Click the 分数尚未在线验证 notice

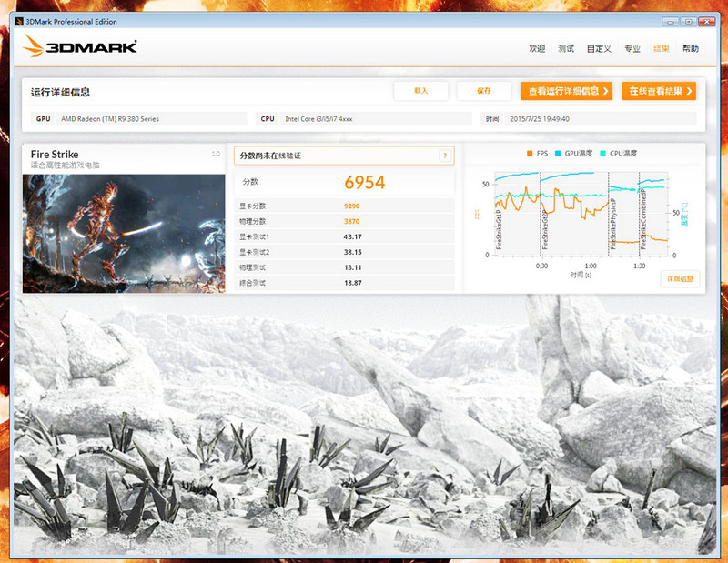coord(270,156)
